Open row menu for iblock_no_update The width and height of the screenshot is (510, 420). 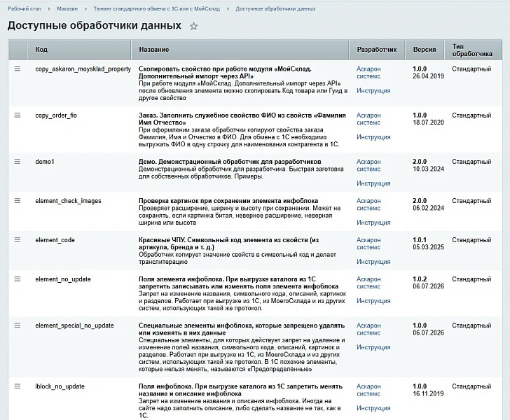(x=18, y=386)
